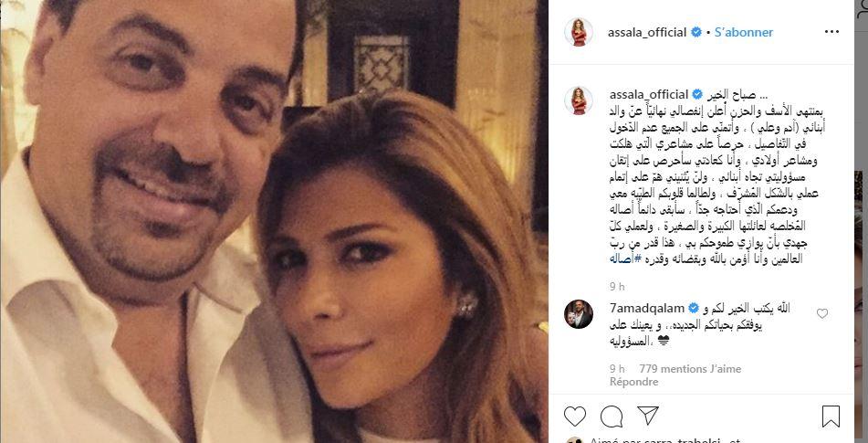Screen dimensions: 868x443
Task: Open 7amadqalam commenter profile link
Action: coord(647,309)
